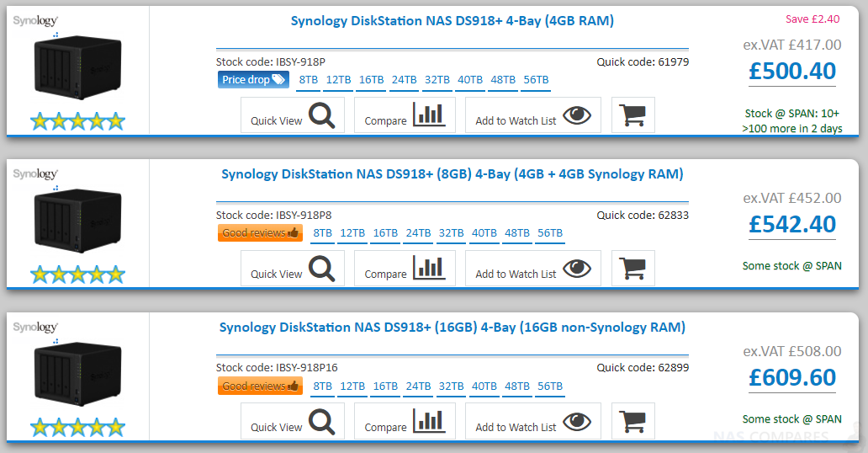
Task: Select 56TB option for stock code IBSY-918P16
Action: click(x=550, y=386)
